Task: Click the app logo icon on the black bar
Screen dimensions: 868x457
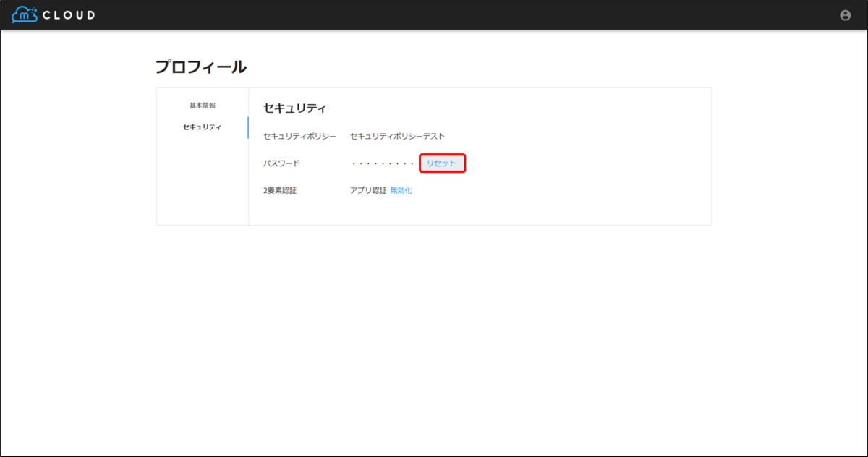Action: [x=24, y=13]
